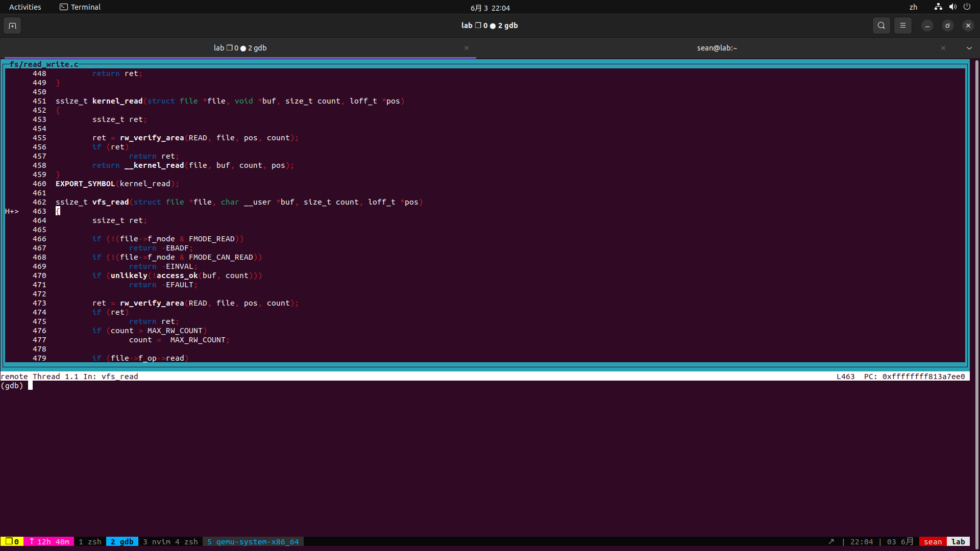This screenshot has height=551, width=980.
Task: Click the arrow icon left of 22:04 in tmux bar
Action: (831, 542)
